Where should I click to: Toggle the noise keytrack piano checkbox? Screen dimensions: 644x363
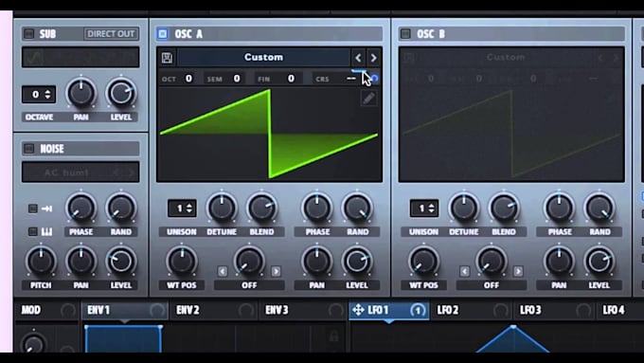click(x=32, y=232)
